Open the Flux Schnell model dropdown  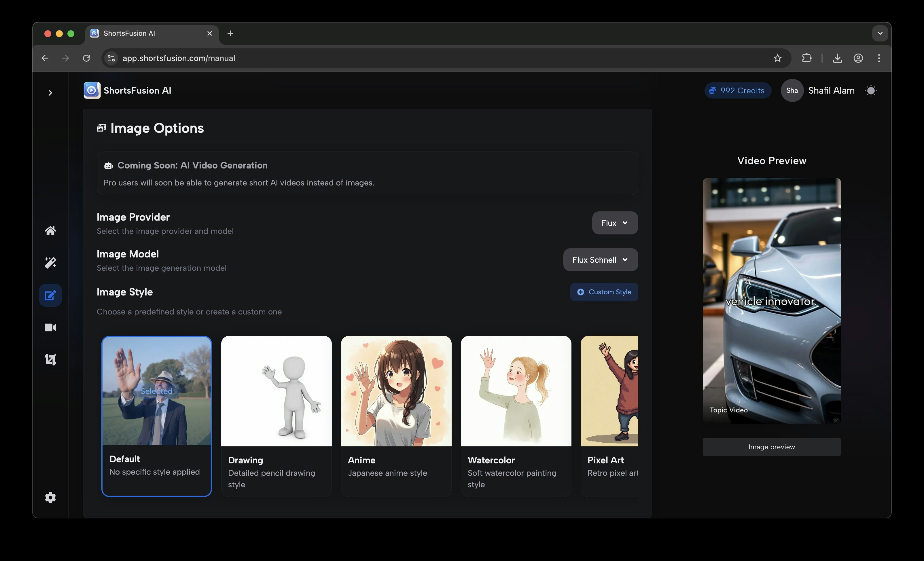pyautogui.click(x=600, y=260)
